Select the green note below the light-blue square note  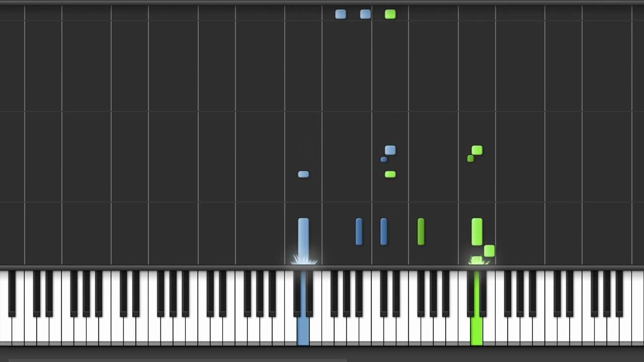point(390,174)
